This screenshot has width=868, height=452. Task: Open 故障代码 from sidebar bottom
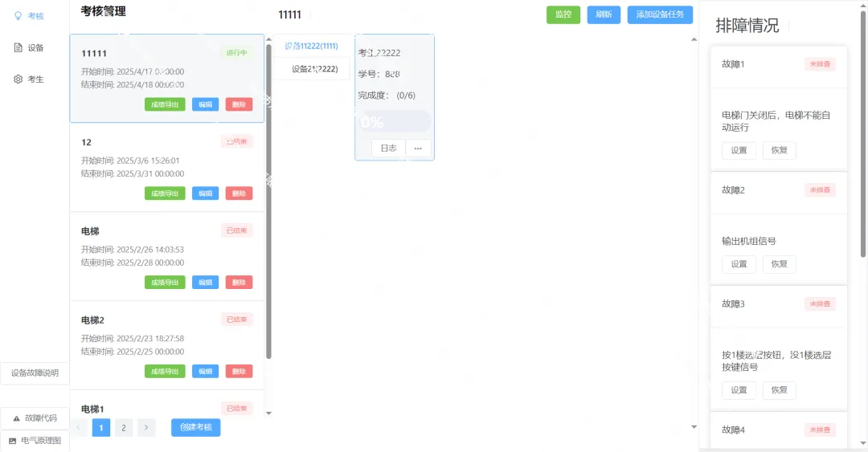35,418
